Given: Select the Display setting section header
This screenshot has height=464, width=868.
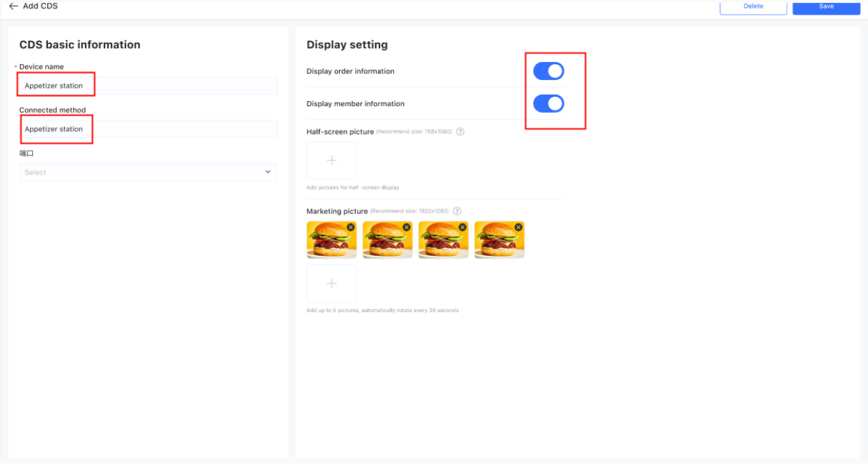Looking at the screenshot, I should click(x=347, y=45).
